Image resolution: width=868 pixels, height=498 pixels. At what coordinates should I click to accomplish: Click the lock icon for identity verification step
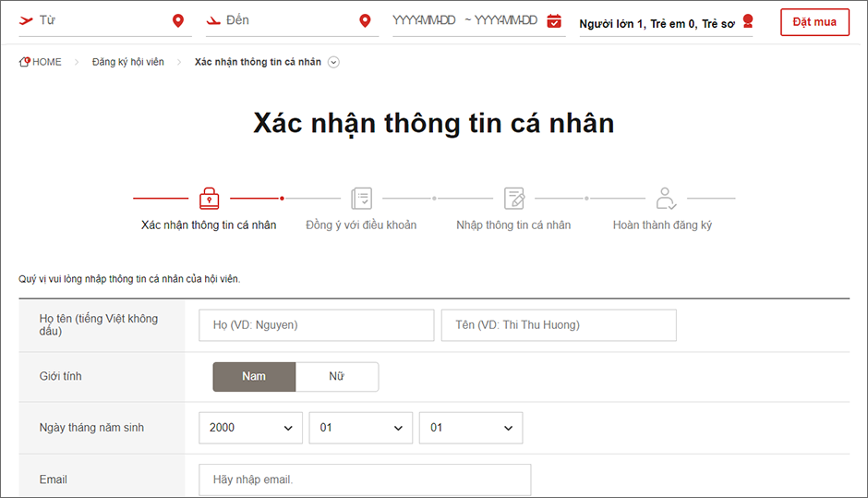(x=209, y=198)
